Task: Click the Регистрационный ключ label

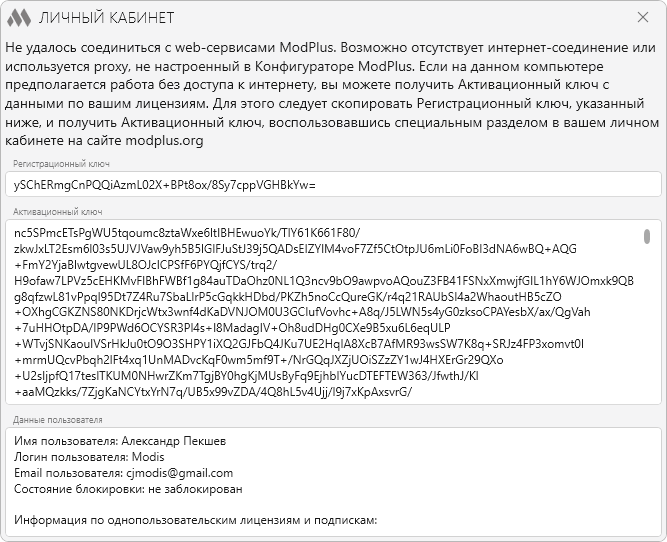Action: pyautogui.click(x=61, y=163)
